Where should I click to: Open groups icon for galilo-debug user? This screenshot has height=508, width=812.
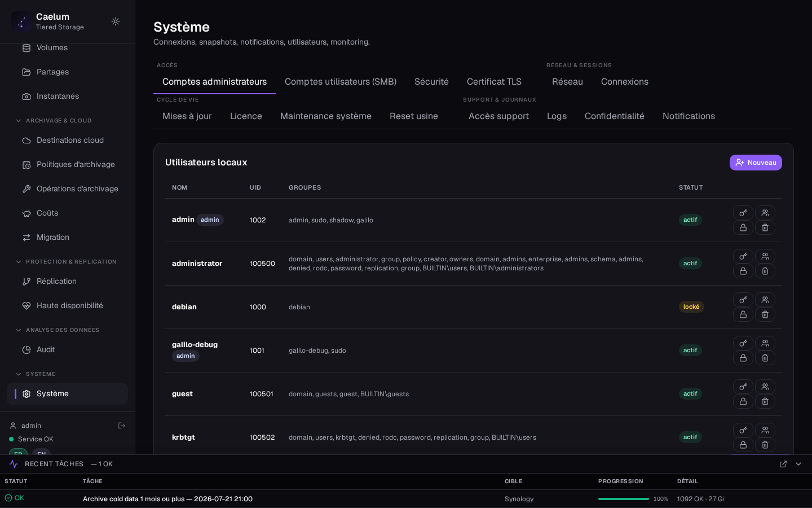click(765, 343)
